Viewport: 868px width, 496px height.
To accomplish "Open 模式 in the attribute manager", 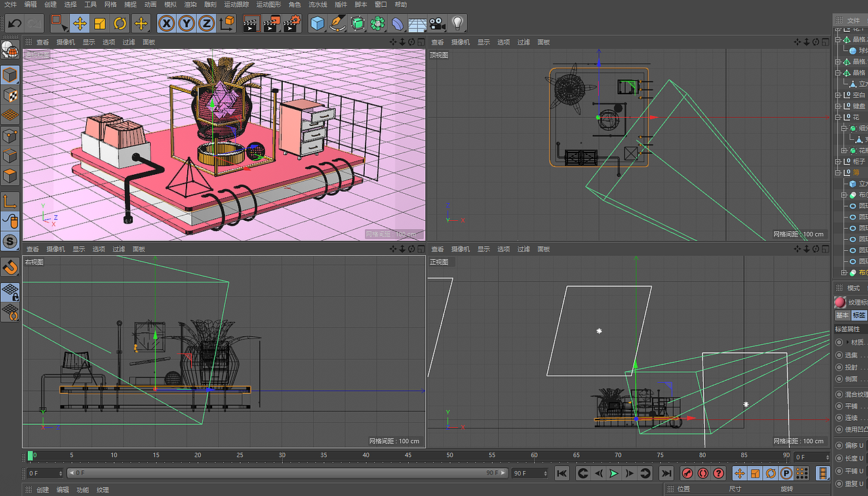I will coord(853,288).
